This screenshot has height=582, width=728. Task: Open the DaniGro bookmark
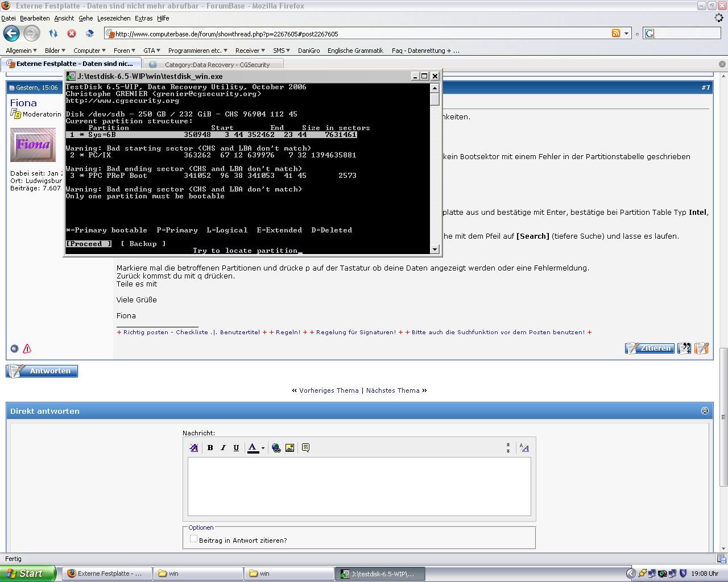pos(309,51)
